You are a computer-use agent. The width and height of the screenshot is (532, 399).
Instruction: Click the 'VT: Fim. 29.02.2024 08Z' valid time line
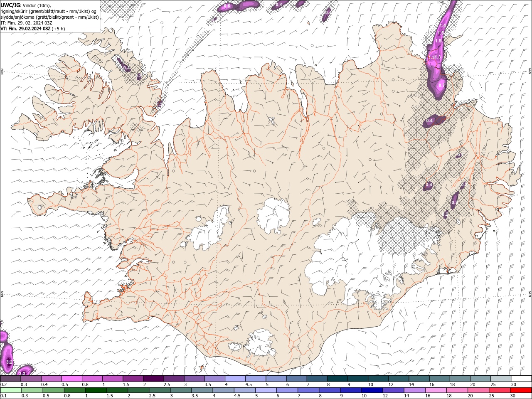point(32,29)
